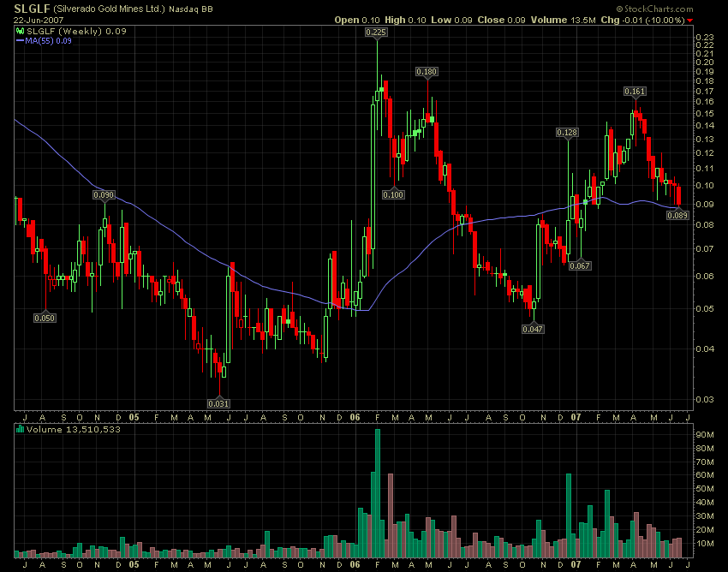Click the red down arrow change indicator
The height and width of the screenshot is (572, 728).
pyautogui.click(x=690, y=21)
